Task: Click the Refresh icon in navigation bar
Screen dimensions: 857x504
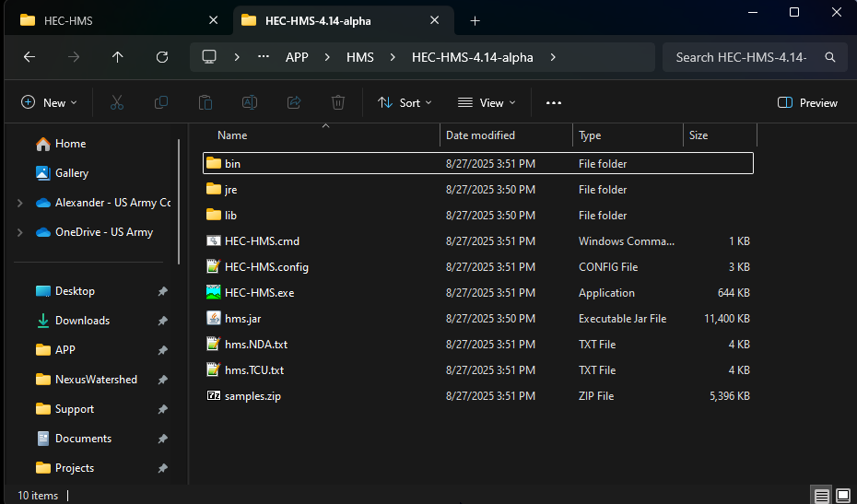Action: 162,57
